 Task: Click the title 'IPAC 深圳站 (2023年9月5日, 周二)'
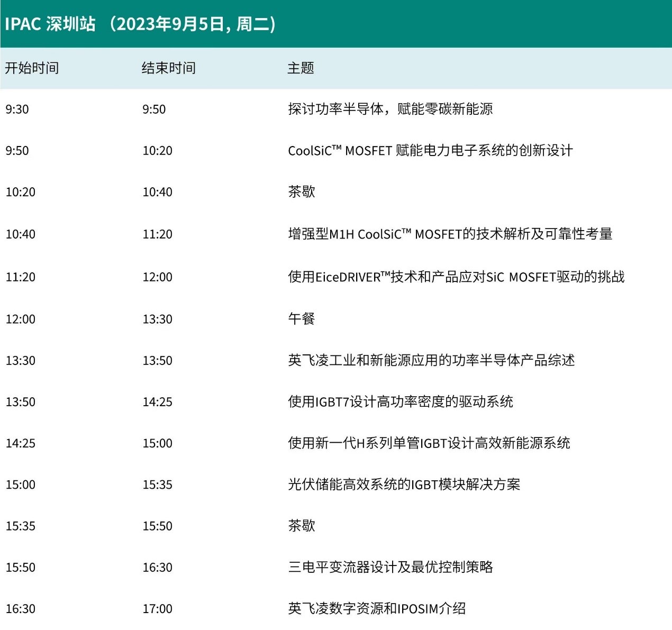[x=140, y=24]
